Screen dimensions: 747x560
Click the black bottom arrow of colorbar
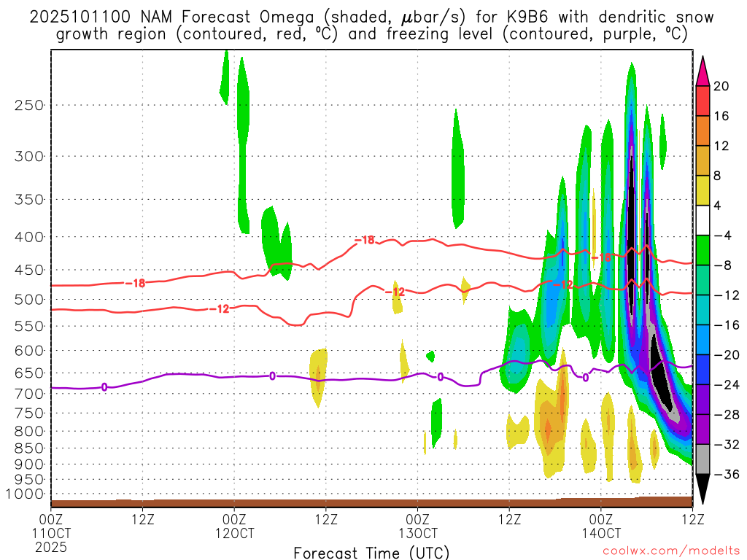(703, 489)
